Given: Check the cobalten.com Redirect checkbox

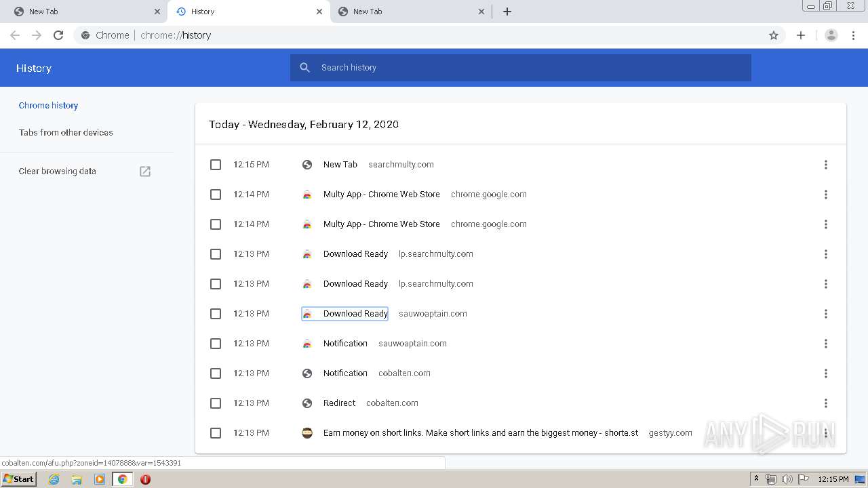Looking at the screenshot, I should click(216, 403).
